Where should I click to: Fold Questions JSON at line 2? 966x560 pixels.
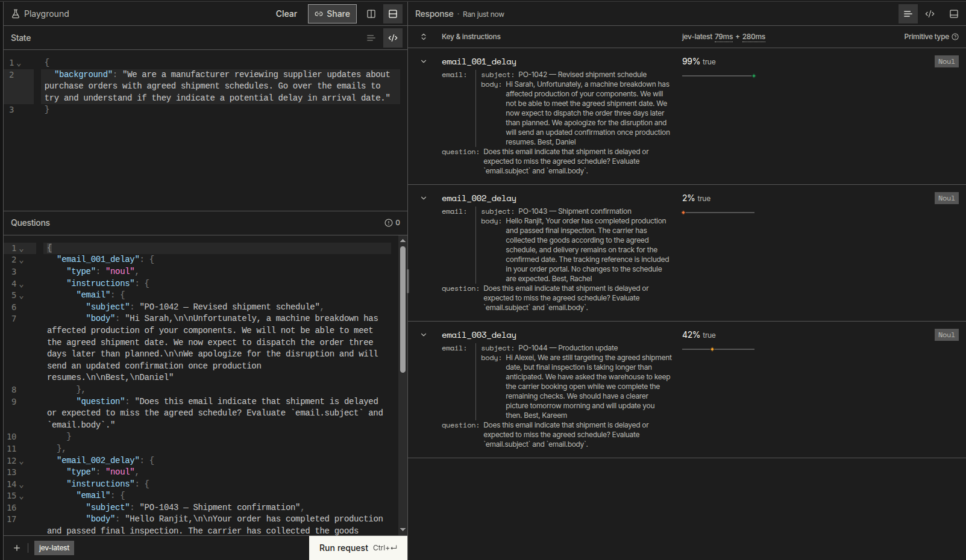(x=21, y=261)
